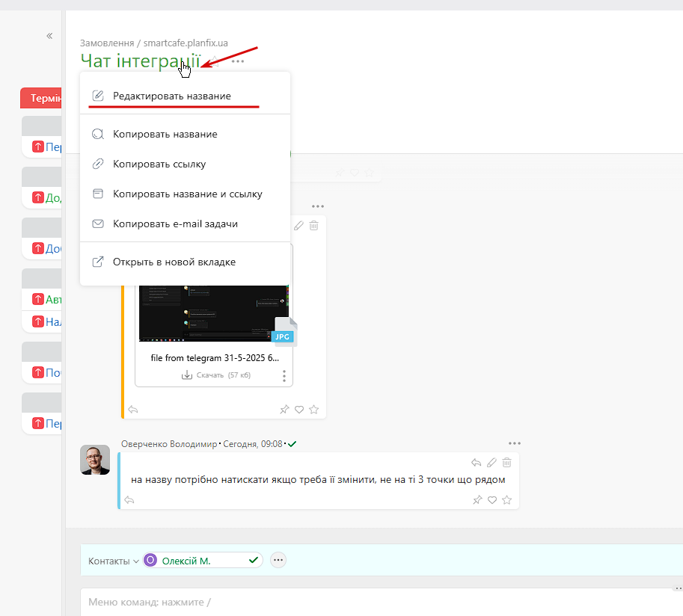Open Оверченко Володимир's avatar photo

[95, 460]
